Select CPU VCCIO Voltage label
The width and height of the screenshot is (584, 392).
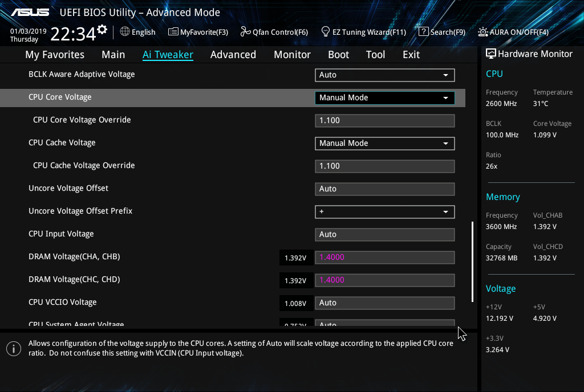tap(63, 303)
